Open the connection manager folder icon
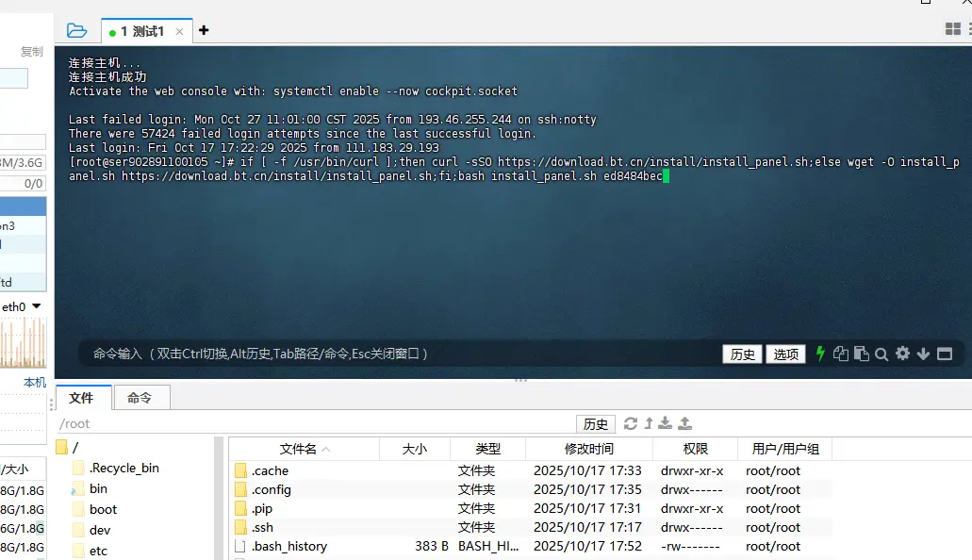 point(76,29)
